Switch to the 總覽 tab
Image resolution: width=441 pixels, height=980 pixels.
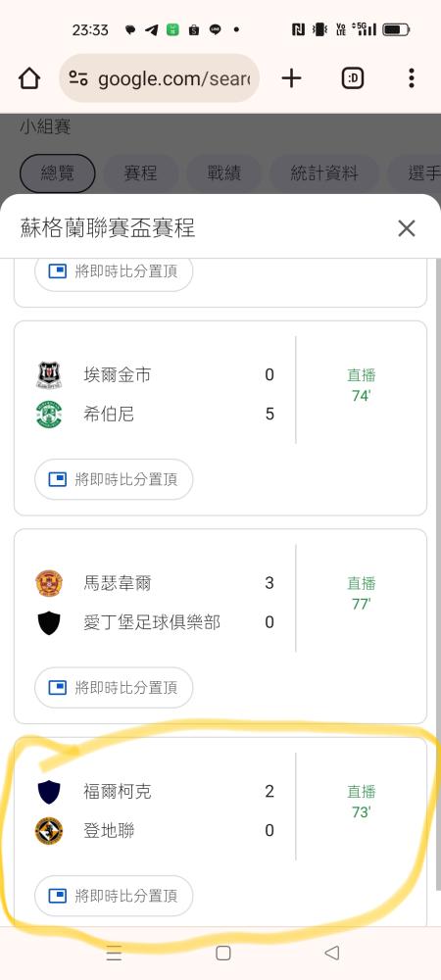point(58,173)
